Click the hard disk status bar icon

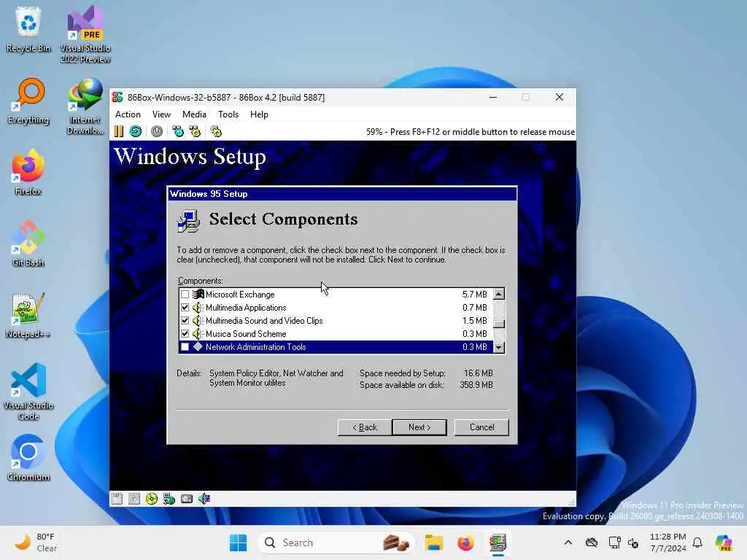187,499
